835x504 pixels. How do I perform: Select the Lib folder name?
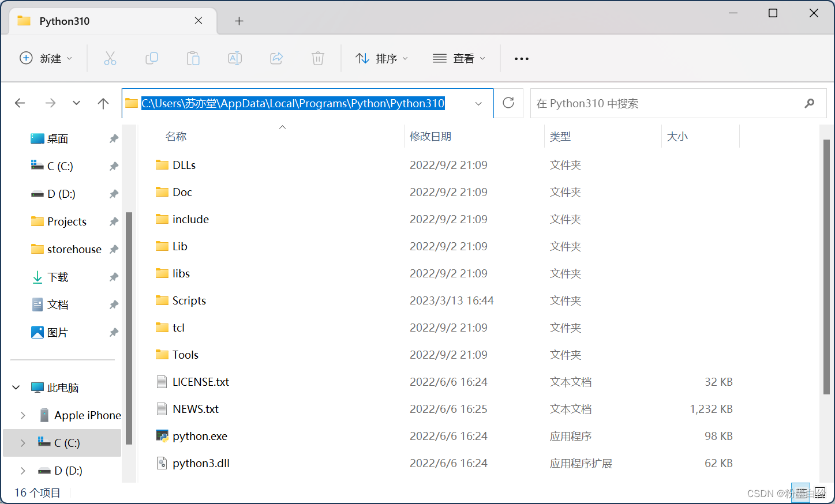click(180, 246)
